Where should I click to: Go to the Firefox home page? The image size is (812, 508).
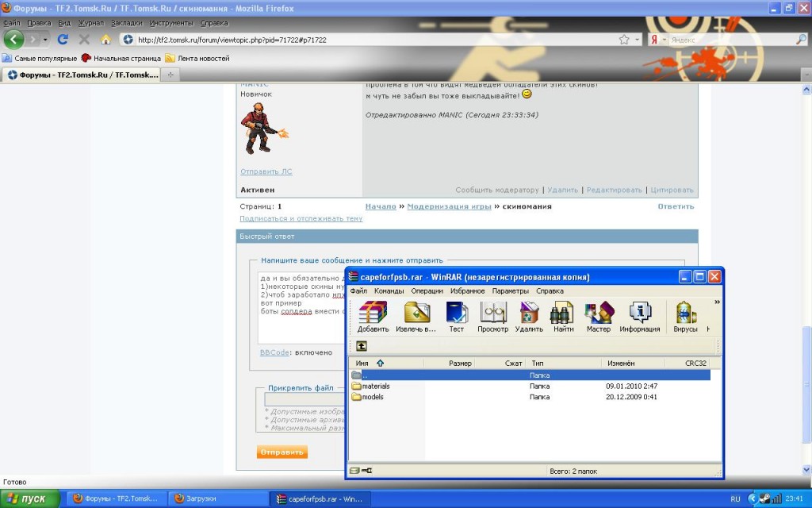tap(105, 40)
